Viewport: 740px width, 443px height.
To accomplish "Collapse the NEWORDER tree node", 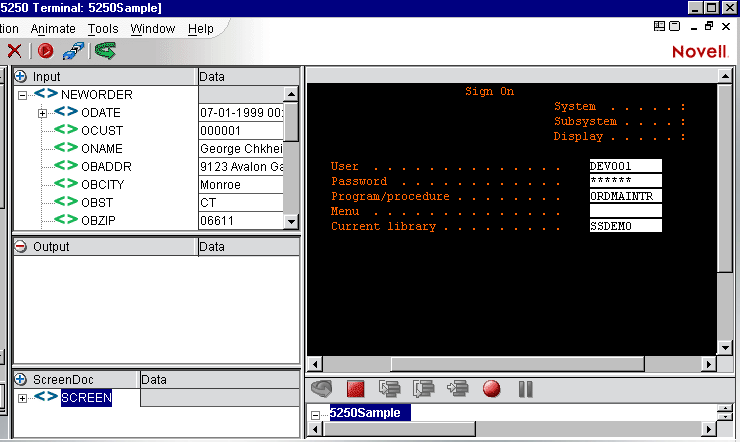I will [x=22, y=95].
